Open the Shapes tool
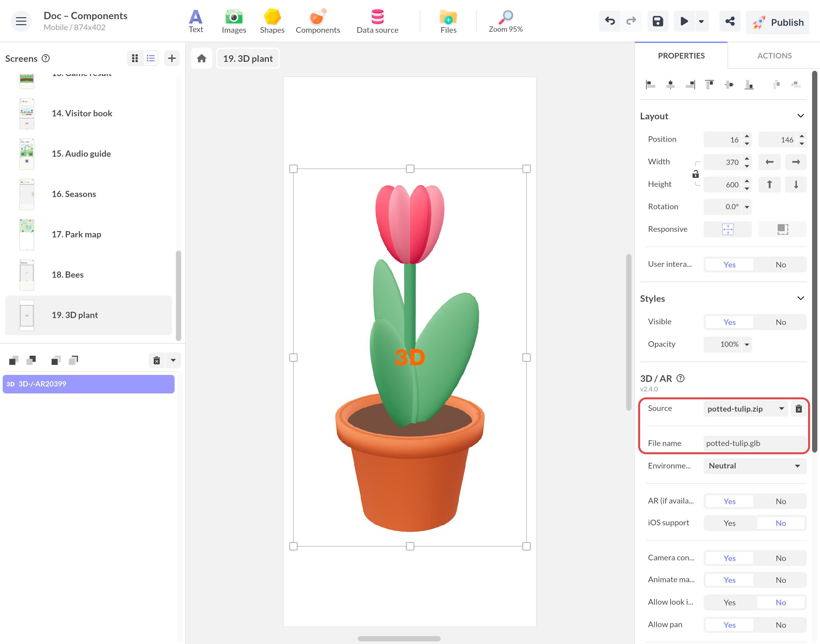The height and width of the screenshot is (644, 820). 272,21
